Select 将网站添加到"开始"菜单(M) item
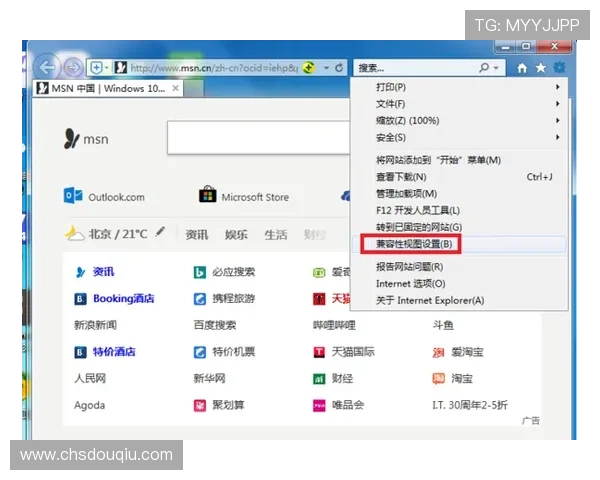 [x=459, y=160]
